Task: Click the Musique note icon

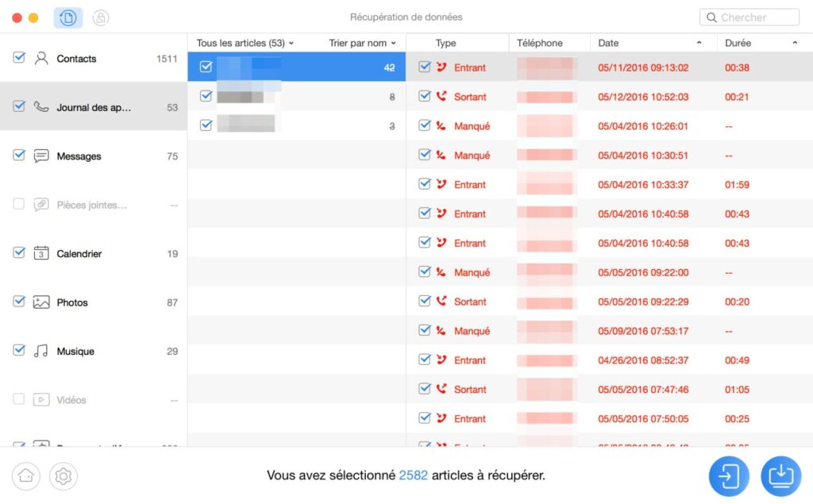Action: 41,351
